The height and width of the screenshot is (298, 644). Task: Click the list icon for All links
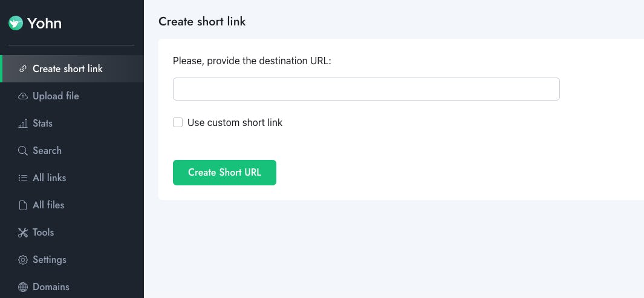23,178
